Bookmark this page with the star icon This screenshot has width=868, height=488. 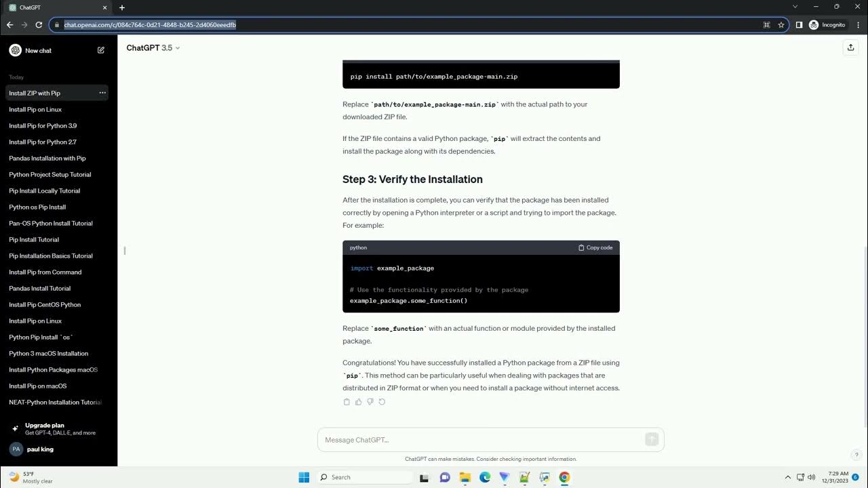[781, 24]
